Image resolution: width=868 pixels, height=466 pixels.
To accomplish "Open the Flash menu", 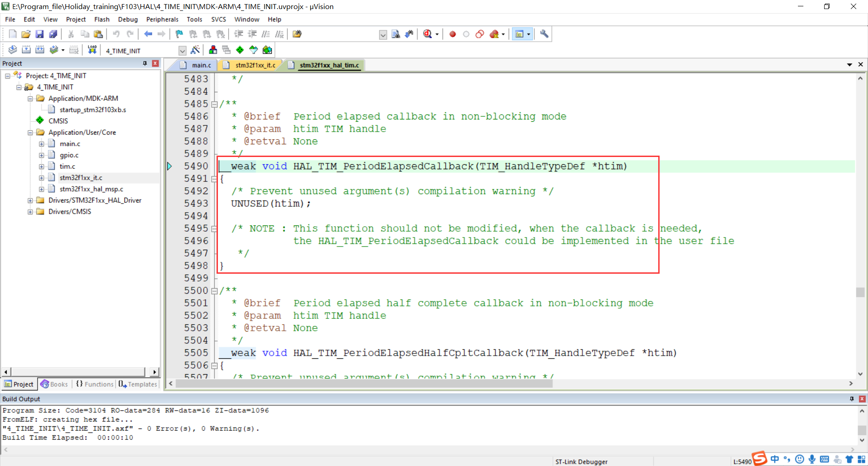I will 102,19.
